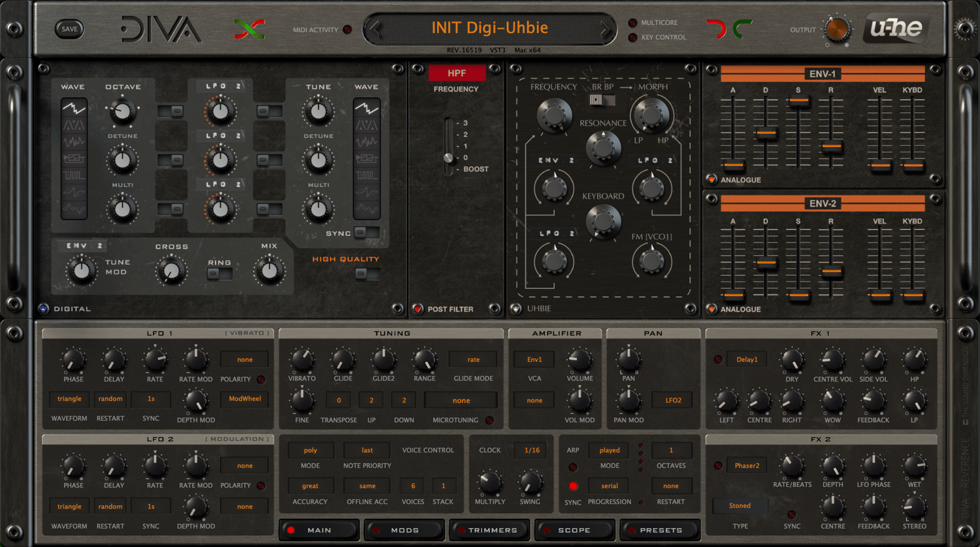Click the OUTPUT knob
The width and height of the screenshot is (980, 547).
[837, 29]
